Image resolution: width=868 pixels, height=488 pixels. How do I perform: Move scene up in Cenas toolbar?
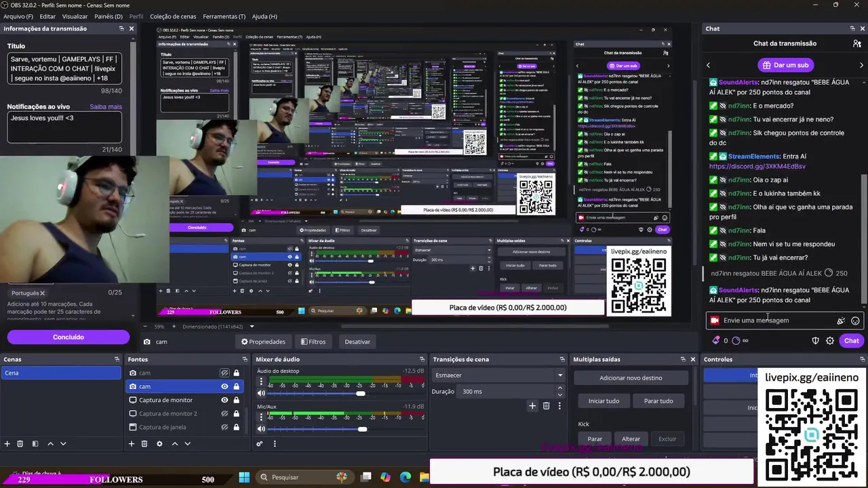click(x=50, y=444)
